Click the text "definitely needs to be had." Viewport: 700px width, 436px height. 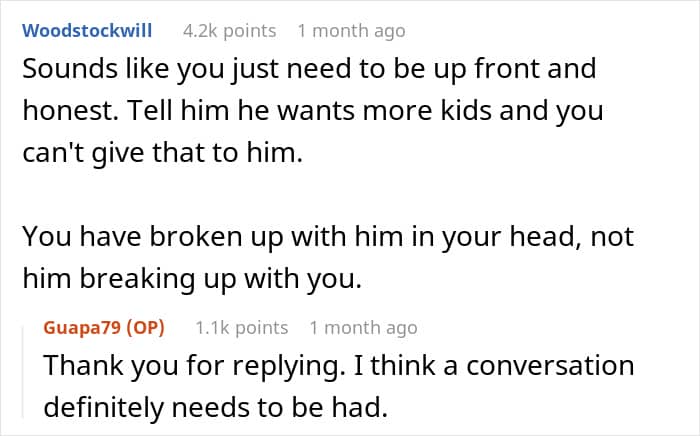click(x=216, y=407)
